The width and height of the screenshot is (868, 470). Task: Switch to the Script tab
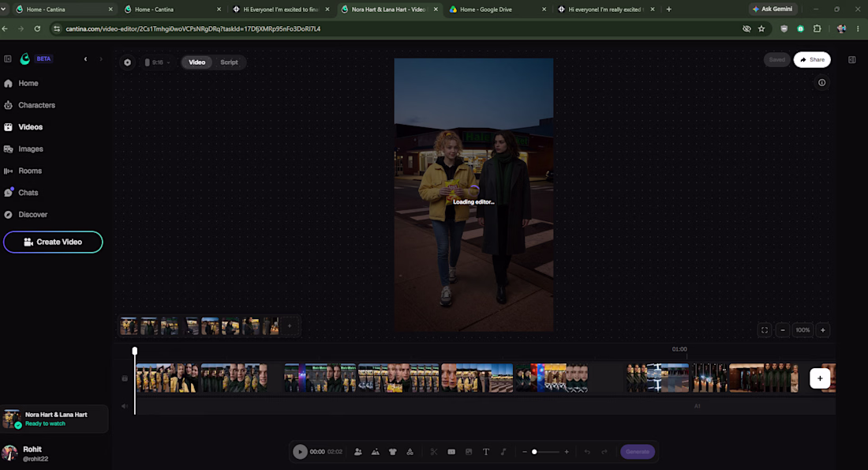[x=229, y=62]
